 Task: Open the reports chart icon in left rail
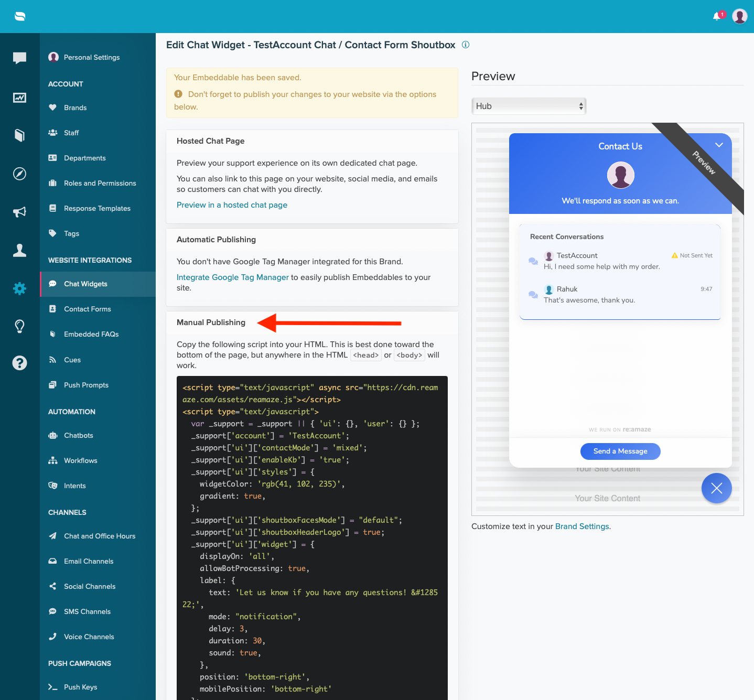click(19, 98)
